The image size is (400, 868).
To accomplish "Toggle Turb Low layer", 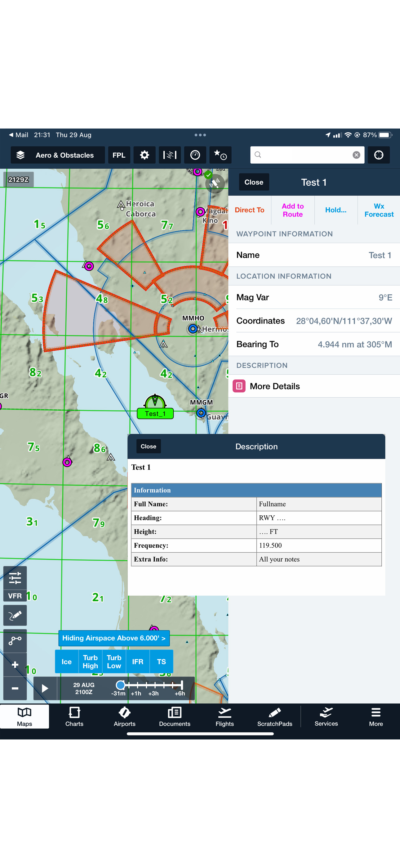I will 114,662.
